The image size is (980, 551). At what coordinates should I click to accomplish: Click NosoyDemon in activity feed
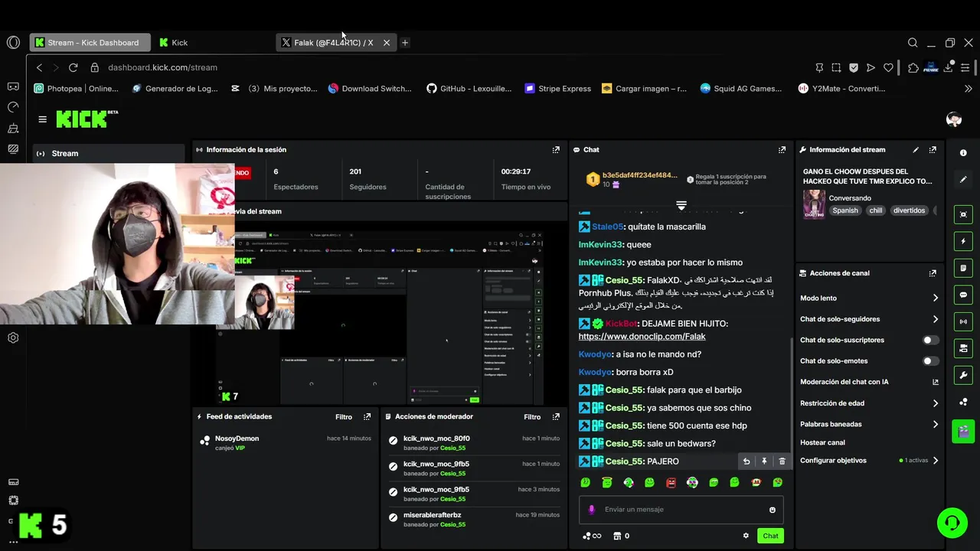[237, 439]
